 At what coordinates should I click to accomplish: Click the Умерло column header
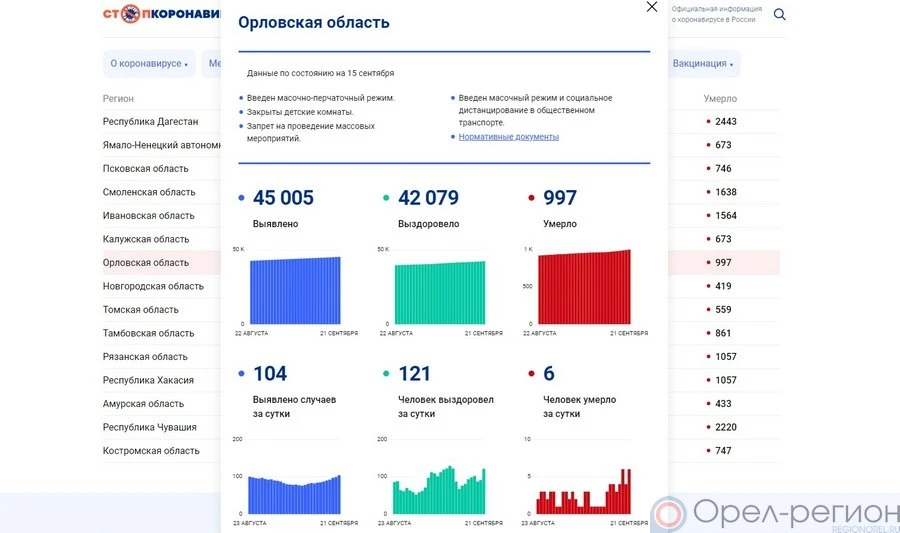(x=720, y=99)
